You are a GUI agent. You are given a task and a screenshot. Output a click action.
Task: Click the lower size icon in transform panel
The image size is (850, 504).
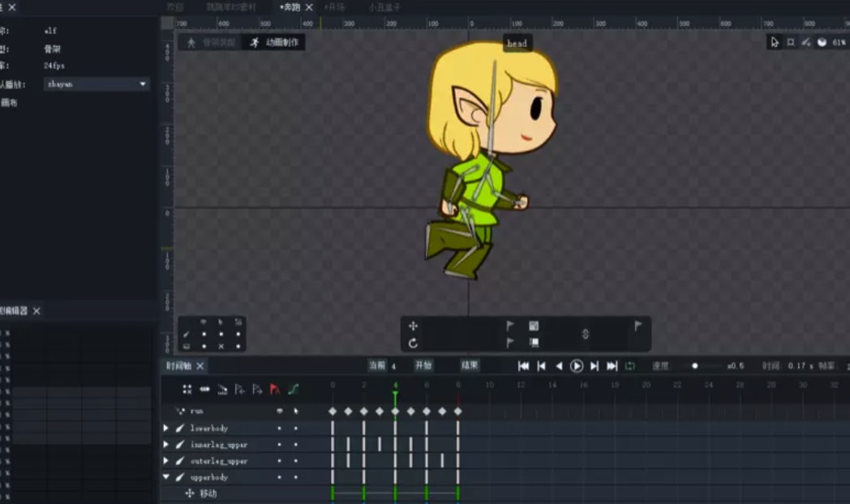coord(534,343)
